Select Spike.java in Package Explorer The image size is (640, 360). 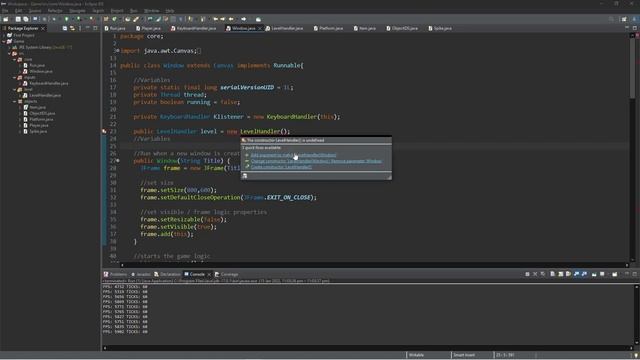pyautogui.click(x=38, y=131)
